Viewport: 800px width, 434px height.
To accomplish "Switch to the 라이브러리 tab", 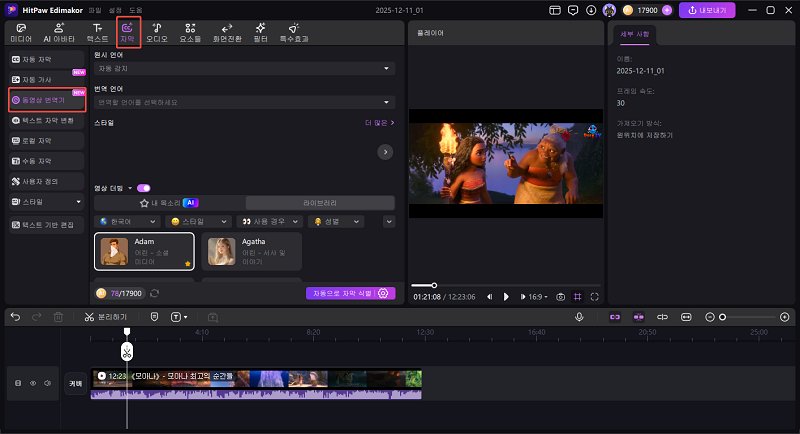I will [320, 203].
